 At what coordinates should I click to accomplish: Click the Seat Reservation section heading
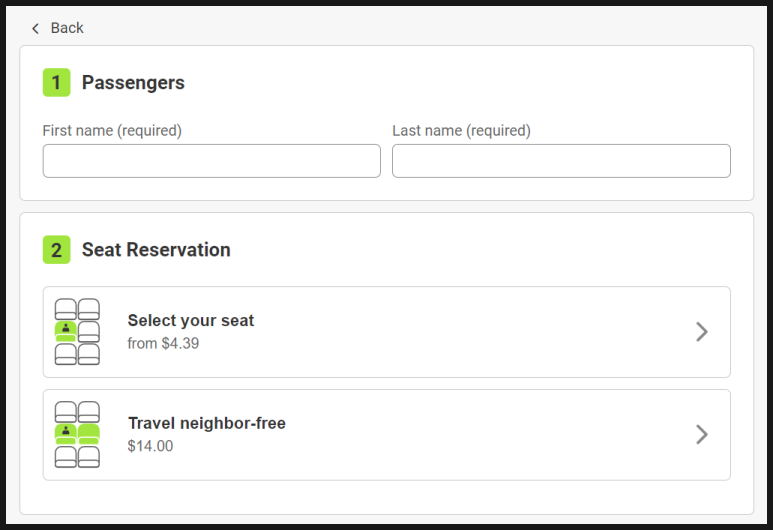click(156, 250)
